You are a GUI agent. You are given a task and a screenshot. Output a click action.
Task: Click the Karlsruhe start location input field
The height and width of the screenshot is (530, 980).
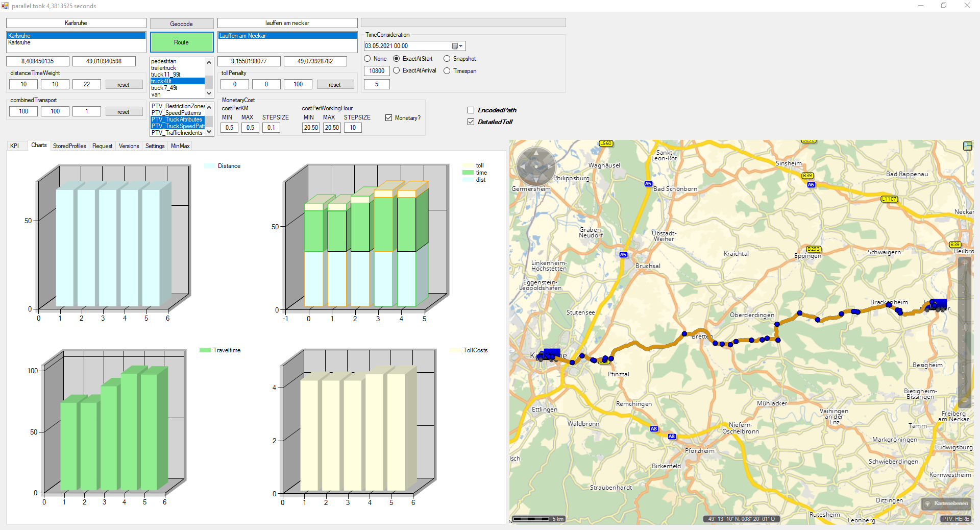coord(76,23)
